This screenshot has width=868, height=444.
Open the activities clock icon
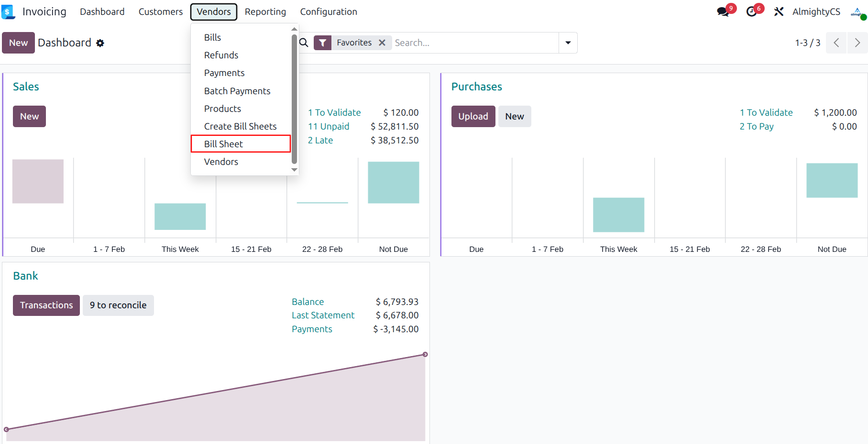(751, 12)
